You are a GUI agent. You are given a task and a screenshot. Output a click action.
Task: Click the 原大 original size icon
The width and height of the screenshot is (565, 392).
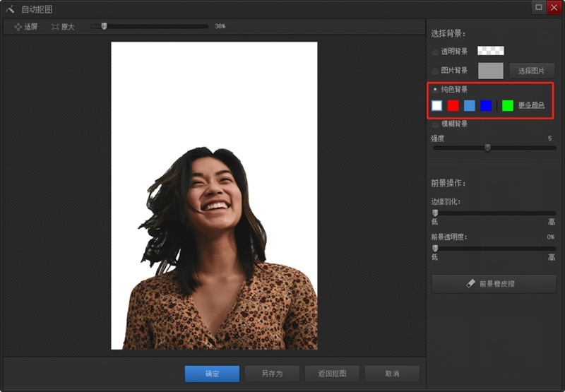pyautogui.click(x=55, y=27)
